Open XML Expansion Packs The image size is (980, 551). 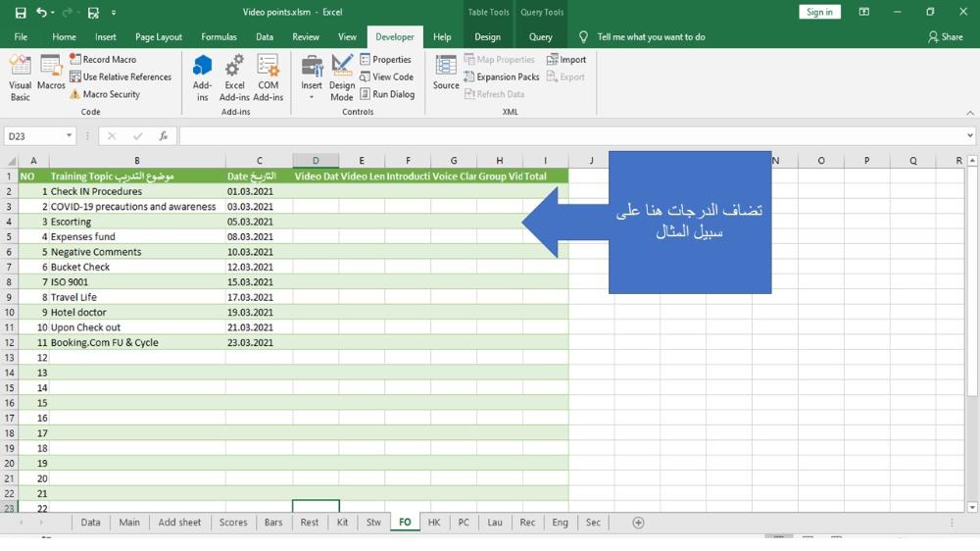pyautogui.click(x=501, y=76)
